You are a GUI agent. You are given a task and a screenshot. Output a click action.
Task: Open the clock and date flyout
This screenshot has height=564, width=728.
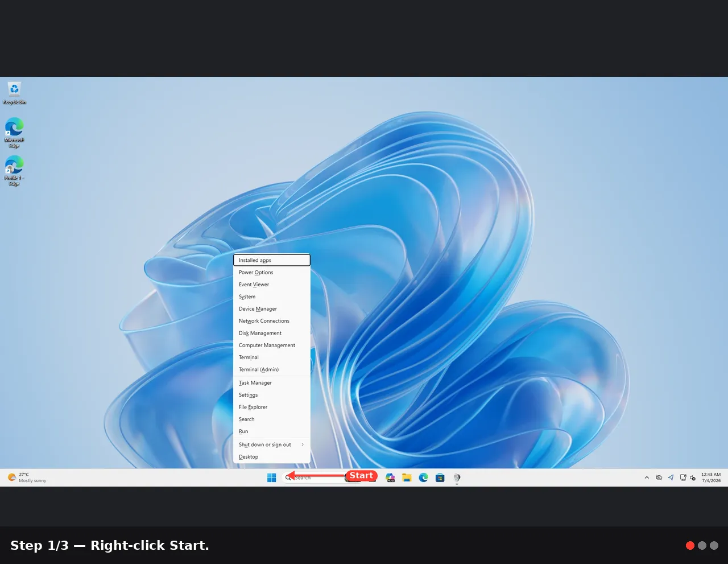coord(711,477)
